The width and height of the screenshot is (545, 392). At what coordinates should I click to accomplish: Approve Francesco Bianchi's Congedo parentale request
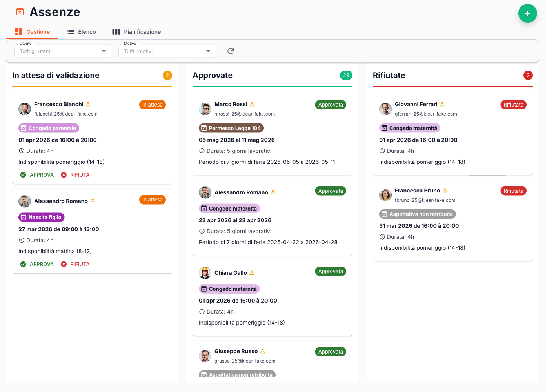coord(36,175)
